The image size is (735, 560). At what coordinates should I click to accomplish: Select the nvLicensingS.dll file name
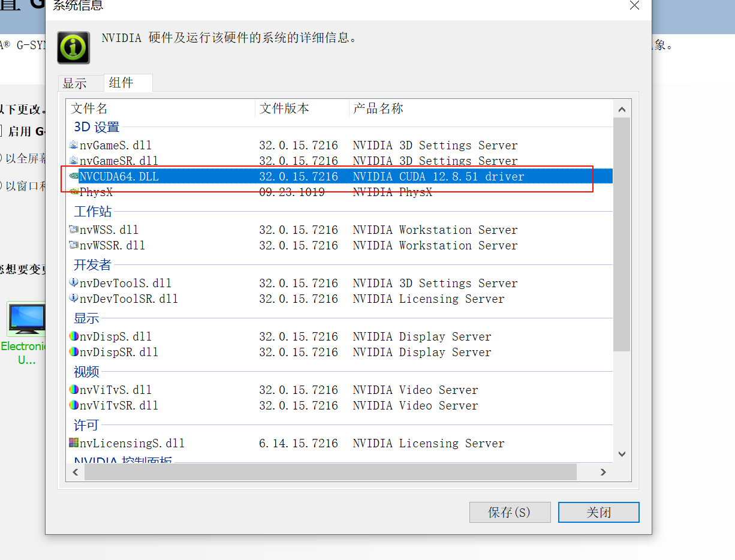[132, 443]
